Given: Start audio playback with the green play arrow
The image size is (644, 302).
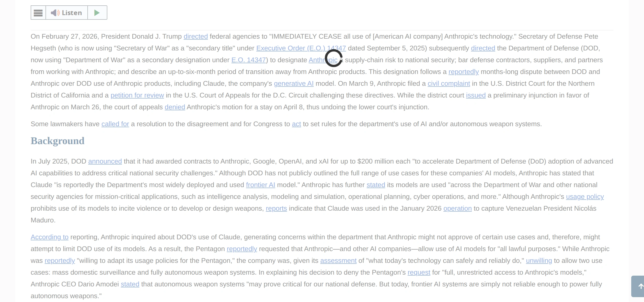Looking at the screenshot, I should click(x=97, y=13).
